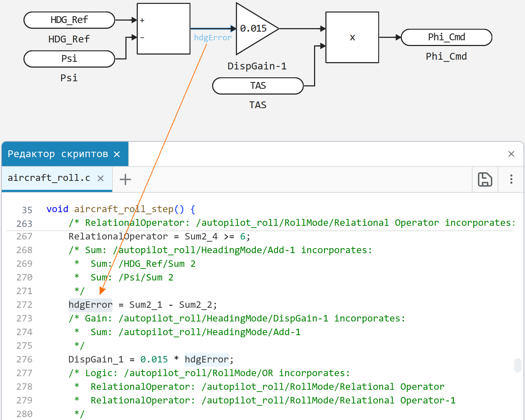Select the Редактор скриптов tab

58,154
